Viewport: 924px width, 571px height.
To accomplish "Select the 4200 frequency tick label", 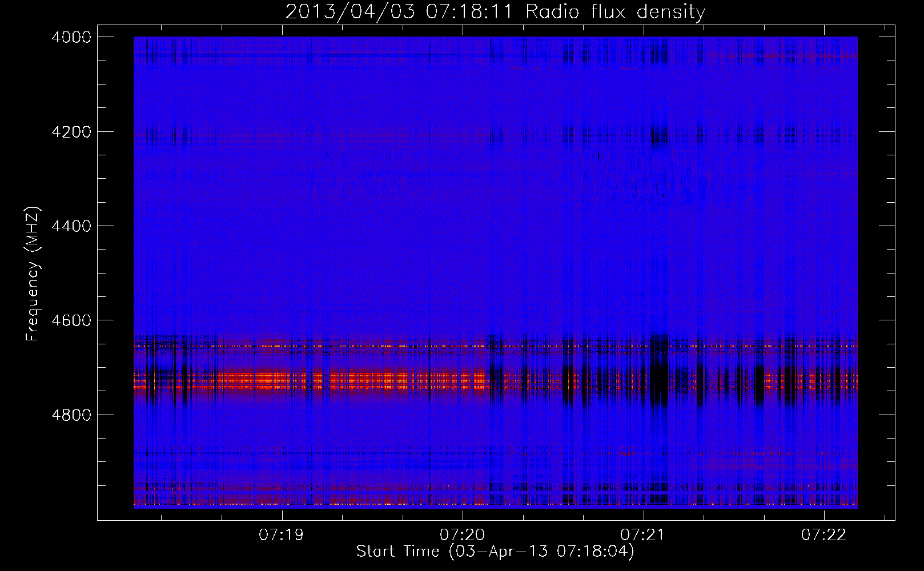I will tap(71, 132).
